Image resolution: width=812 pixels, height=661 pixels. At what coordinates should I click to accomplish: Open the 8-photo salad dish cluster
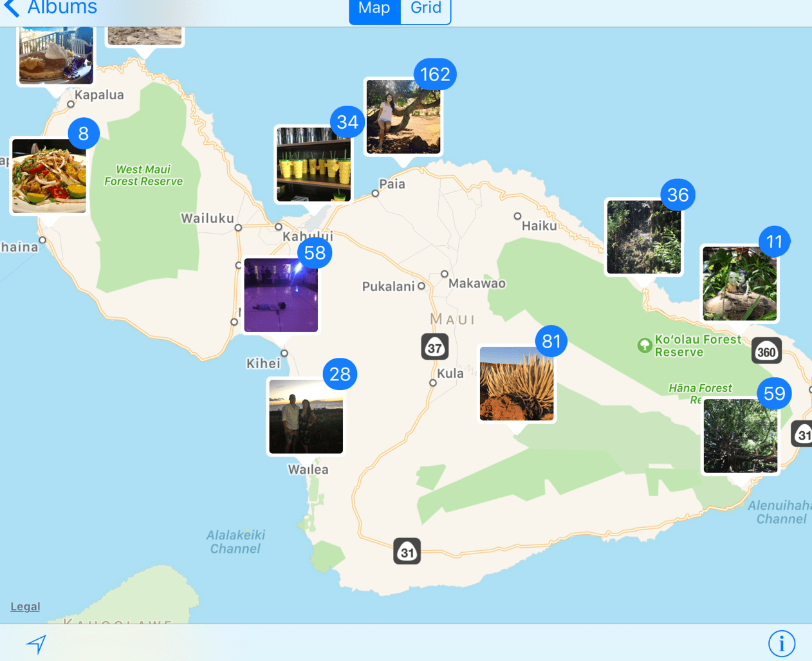click(49, 176)
